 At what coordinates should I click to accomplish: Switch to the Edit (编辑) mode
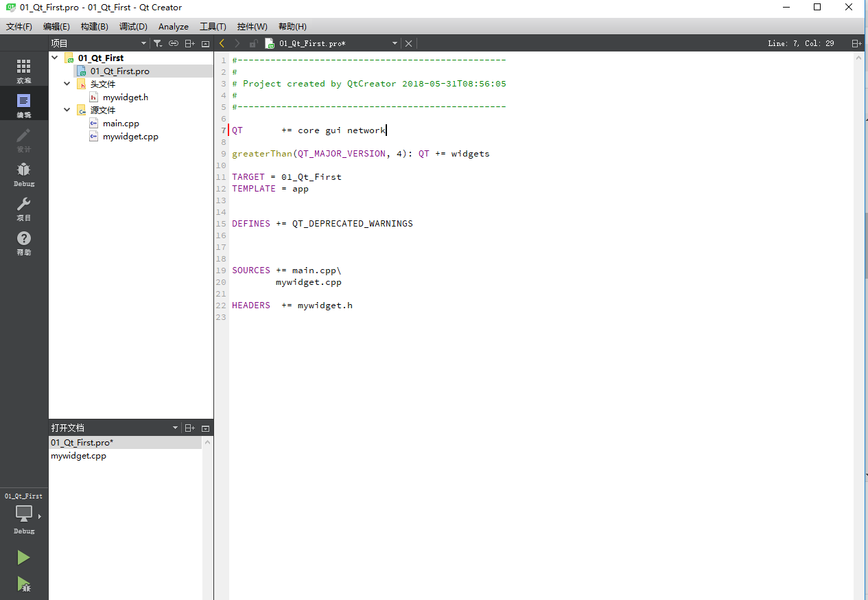pyautogui.click(x=24, y=105)
